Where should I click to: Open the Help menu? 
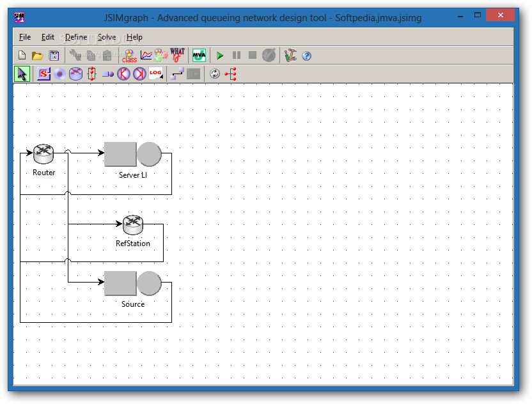(134, 37)
